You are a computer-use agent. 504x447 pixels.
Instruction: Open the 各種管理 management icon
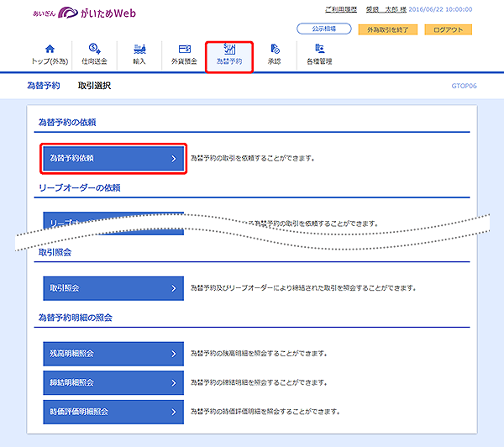(319, 49)
